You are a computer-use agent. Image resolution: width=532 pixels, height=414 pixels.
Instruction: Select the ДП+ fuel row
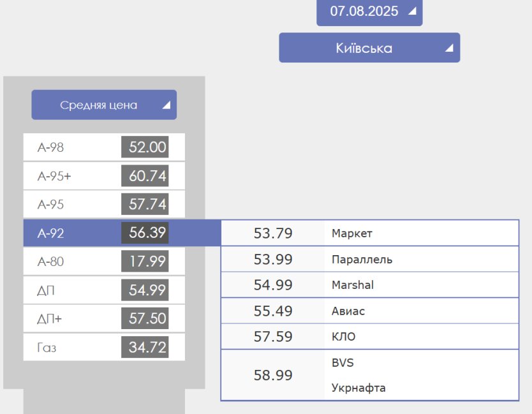[104, 319]
